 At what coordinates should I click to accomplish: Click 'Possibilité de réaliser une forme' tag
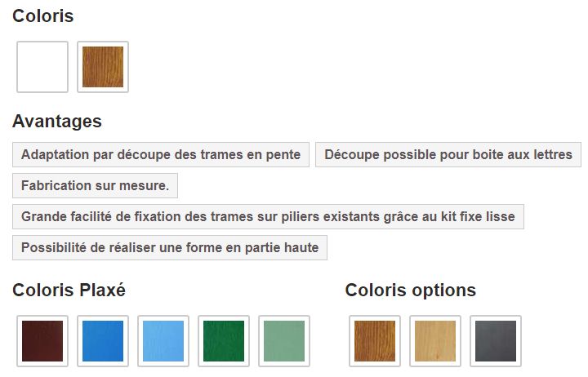tap(170, 247)
